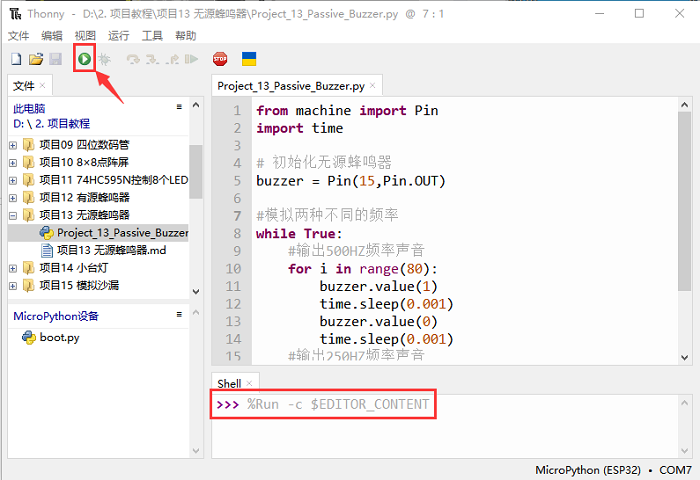Image resolution: width=700 pixels, height=480 pixels.
Task: Click the Save file disk icon
Action: [55, 60]
